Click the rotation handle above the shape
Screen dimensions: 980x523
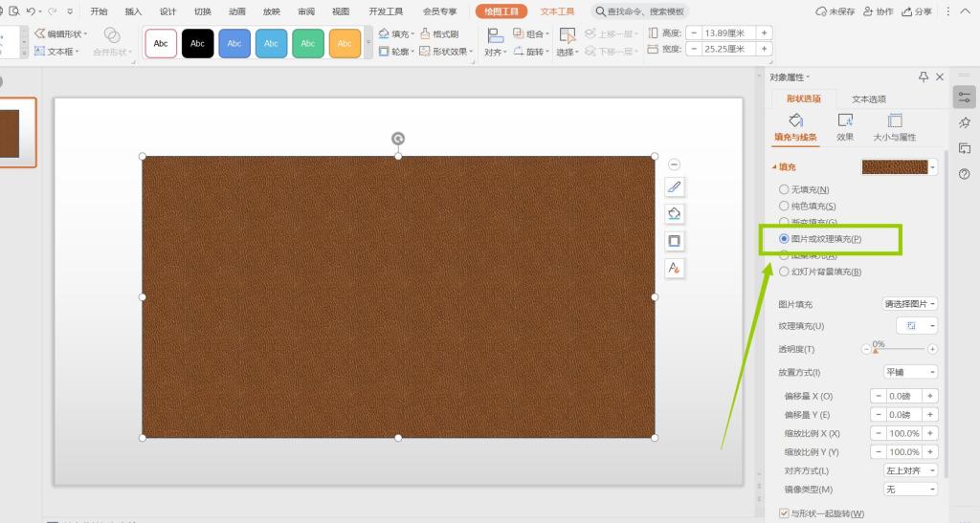[x=398, y=139]
